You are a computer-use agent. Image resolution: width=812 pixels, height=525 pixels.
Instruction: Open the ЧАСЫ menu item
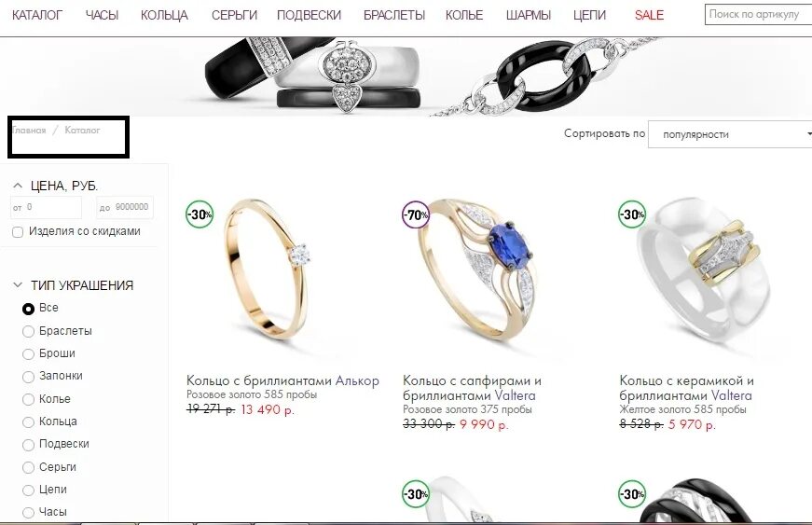tap(102, 16)
